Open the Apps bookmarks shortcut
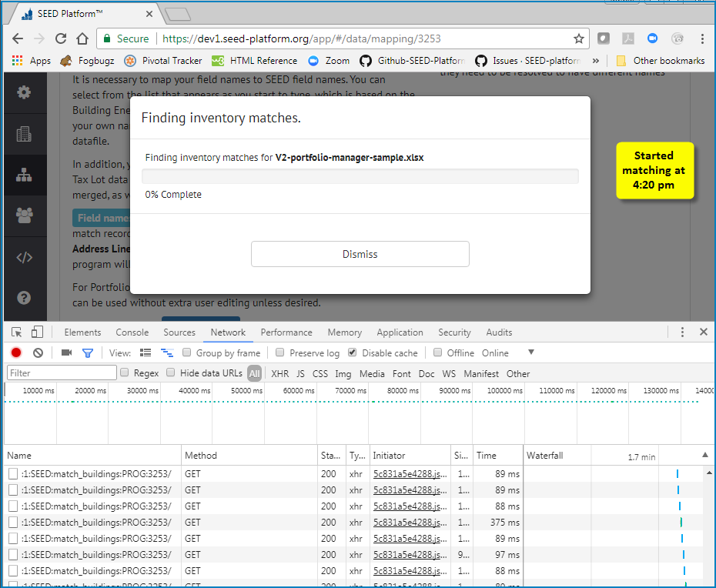Image resolution: width=716 pixels, height=588 pixels. point(32,61)
